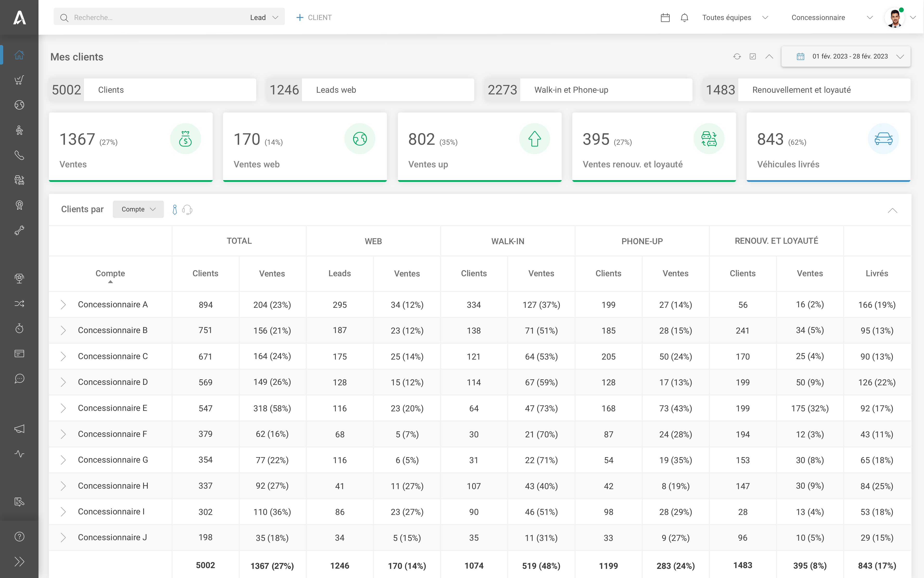Viewport: 924px width, 578px height.
Task: Open the activity pulse sidebar icon
Action: tap(19, 454)
